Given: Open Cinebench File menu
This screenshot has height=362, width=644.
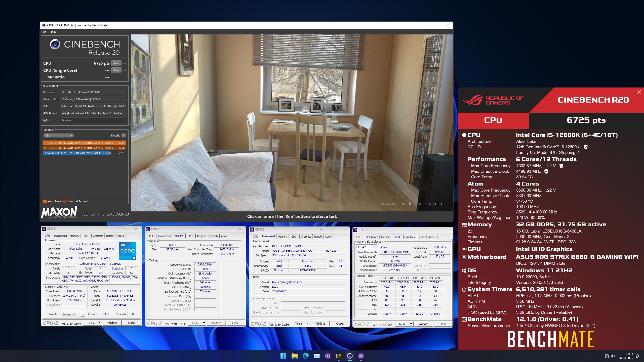Looking at the screenshot, I should (x=44, y=32).
